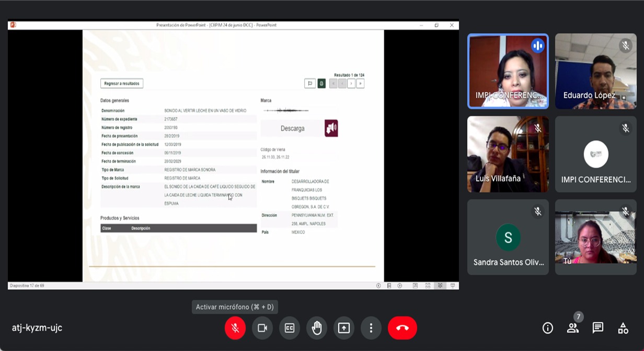This screenshot has height=351, width=644.
Task: Click expediente number 2173657
Action: tap(171, 119)
